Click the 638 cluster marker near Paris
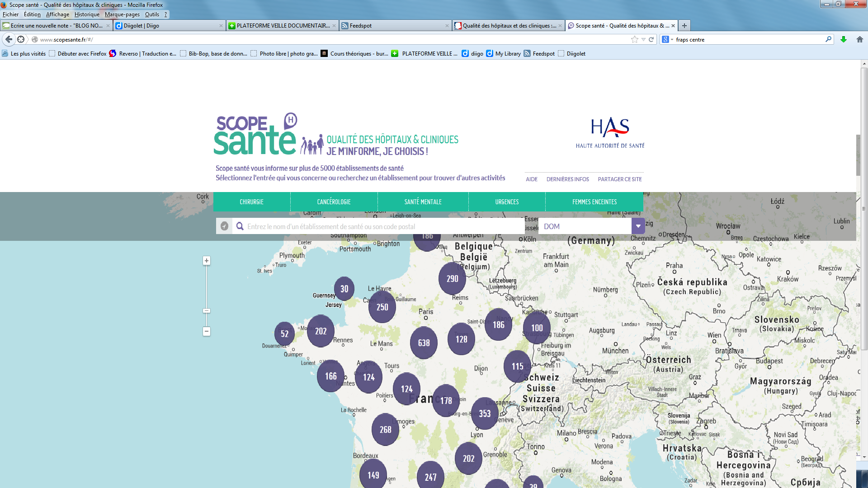The width and height of the screenshot is (868, 488). 424,343
